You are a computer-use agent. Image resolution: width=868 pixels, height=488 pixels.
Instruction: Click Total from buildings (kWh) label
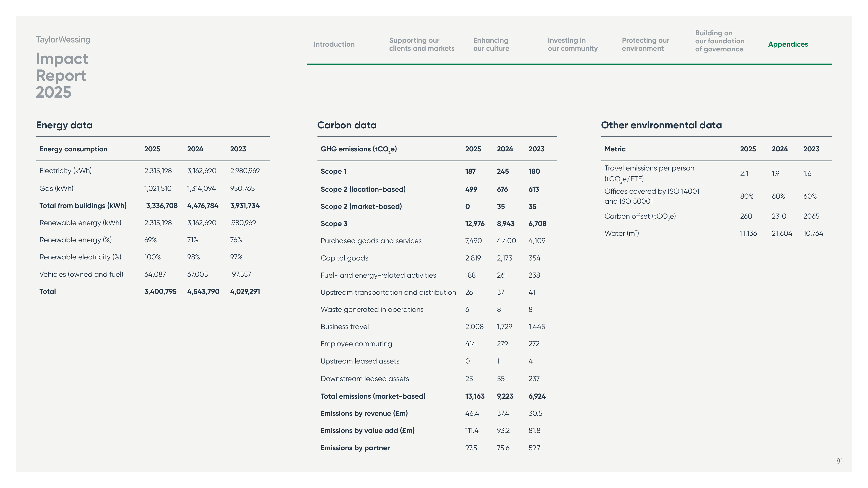click(83, 205)
